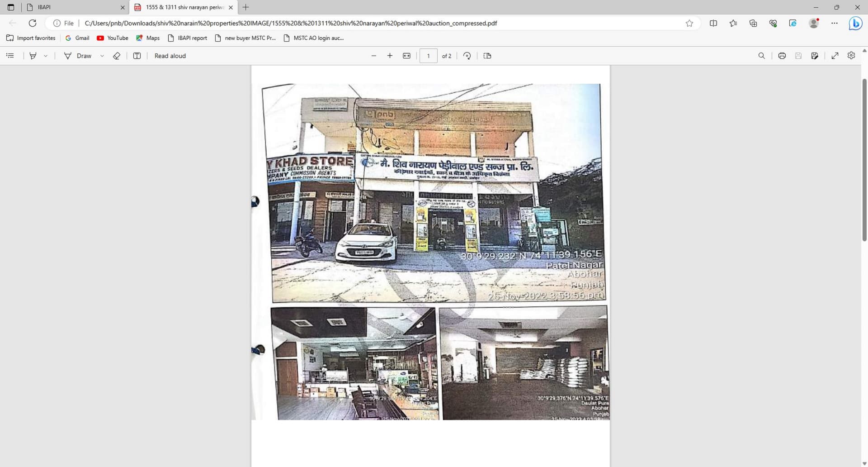The height and width of the screenshot is (467, 868).
Task: Open Settings and more ellipsis menu
Action: [835, 23]
